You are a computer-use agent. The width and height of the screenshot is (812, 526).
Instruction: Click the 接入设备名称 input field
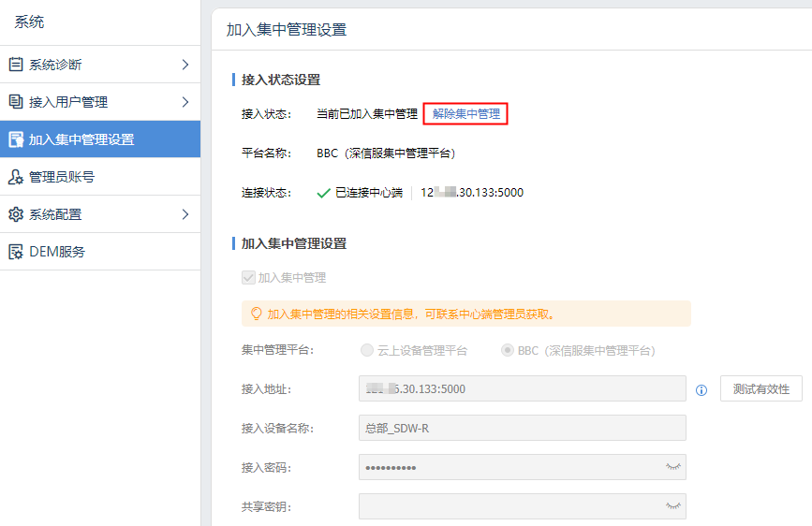522,428
